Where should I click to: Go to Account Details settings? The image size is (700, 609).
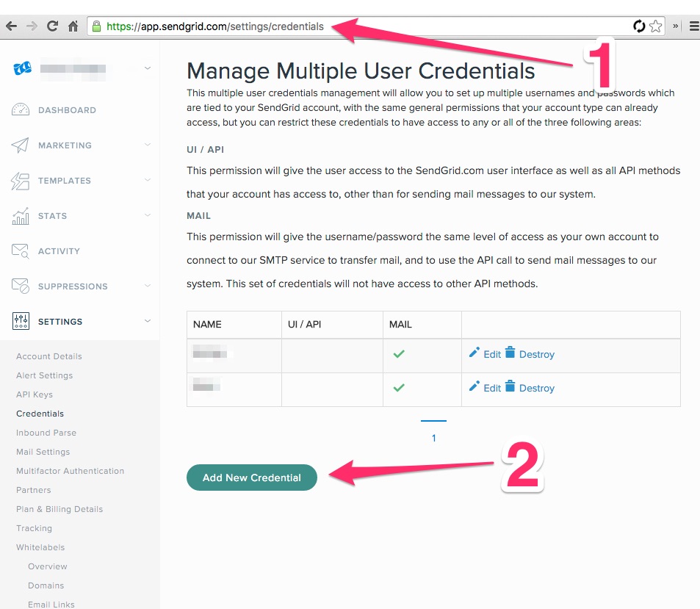point(49,356)
